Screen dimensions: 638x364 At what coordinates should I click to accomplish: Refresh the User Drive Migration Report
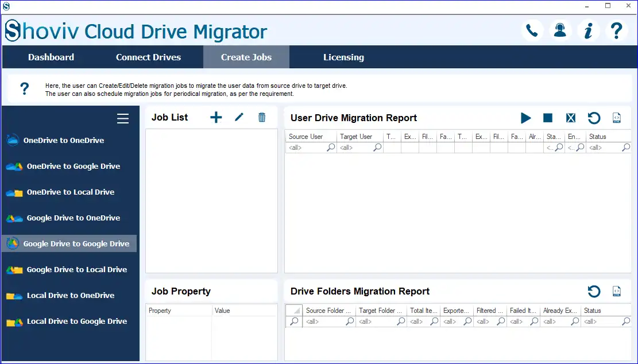[x=594, y=118]
